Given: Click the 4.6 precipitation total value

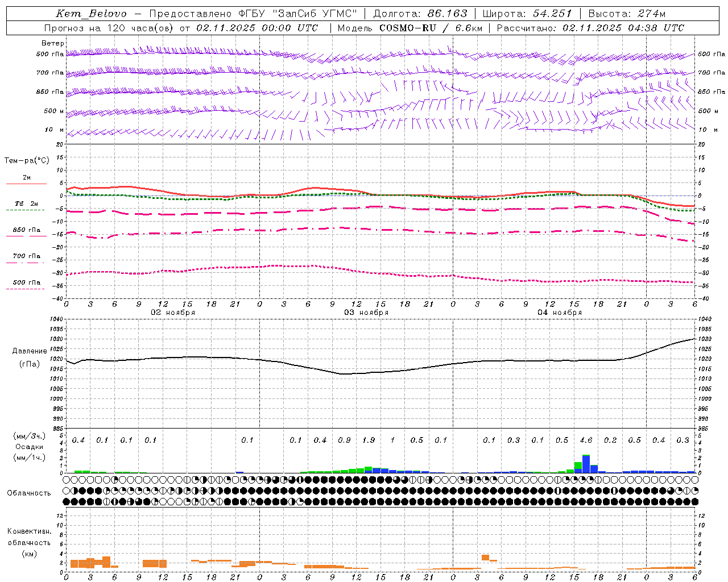Looking at the screenshot, I should [x=586, y=440].
